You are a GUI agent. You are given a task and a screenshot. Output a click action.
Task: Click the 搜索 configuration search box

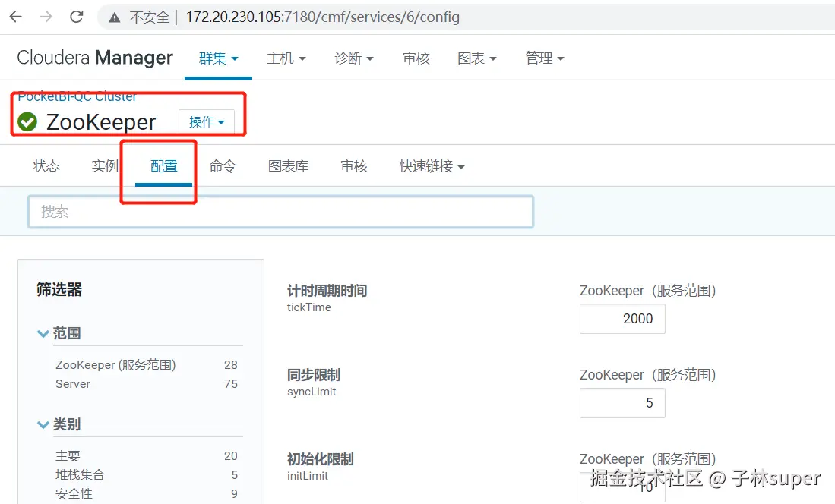coord(280,212)
